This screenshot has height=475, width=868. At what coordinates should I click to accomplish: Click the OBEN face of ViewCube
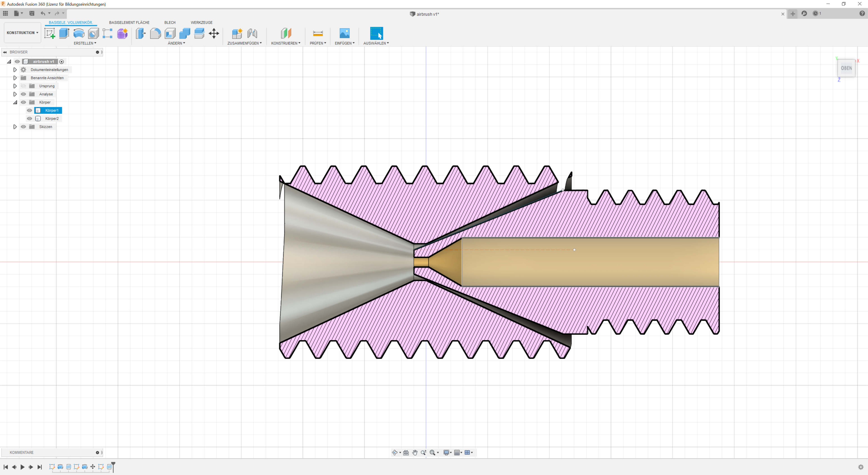(x=846, y=68)
